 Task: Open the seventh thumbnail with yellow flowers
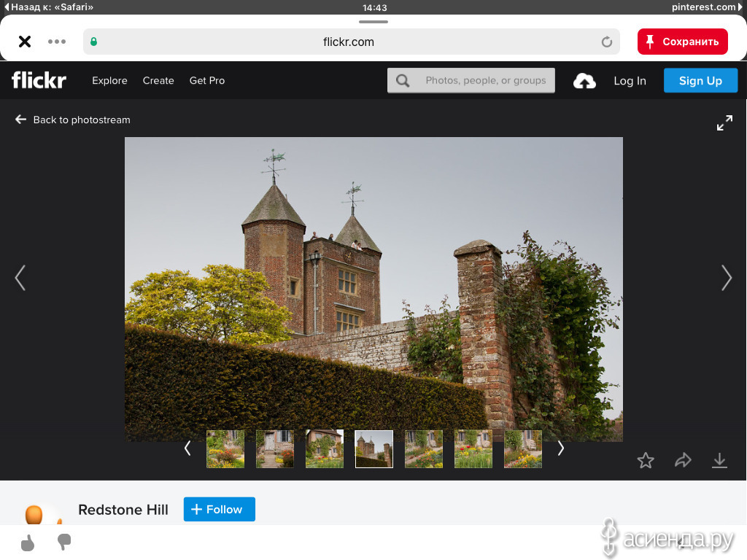[522, 449]
